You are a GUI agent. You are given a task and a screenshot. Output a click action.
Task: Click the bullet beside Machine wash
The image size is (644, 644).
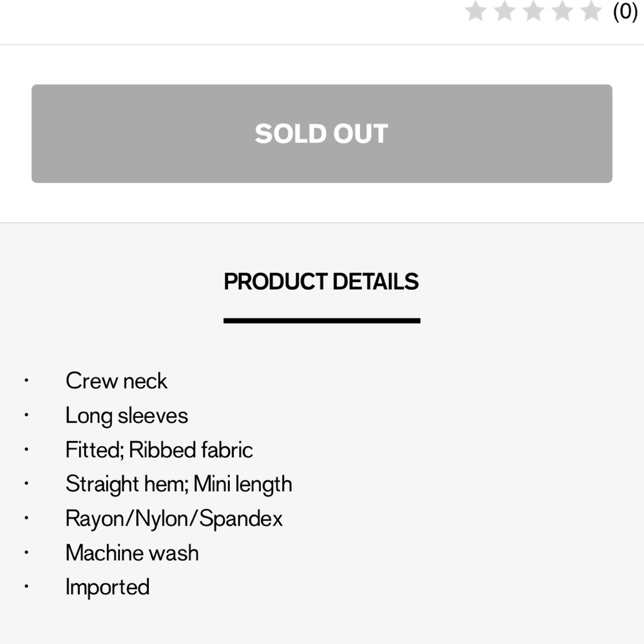(26, 553)
